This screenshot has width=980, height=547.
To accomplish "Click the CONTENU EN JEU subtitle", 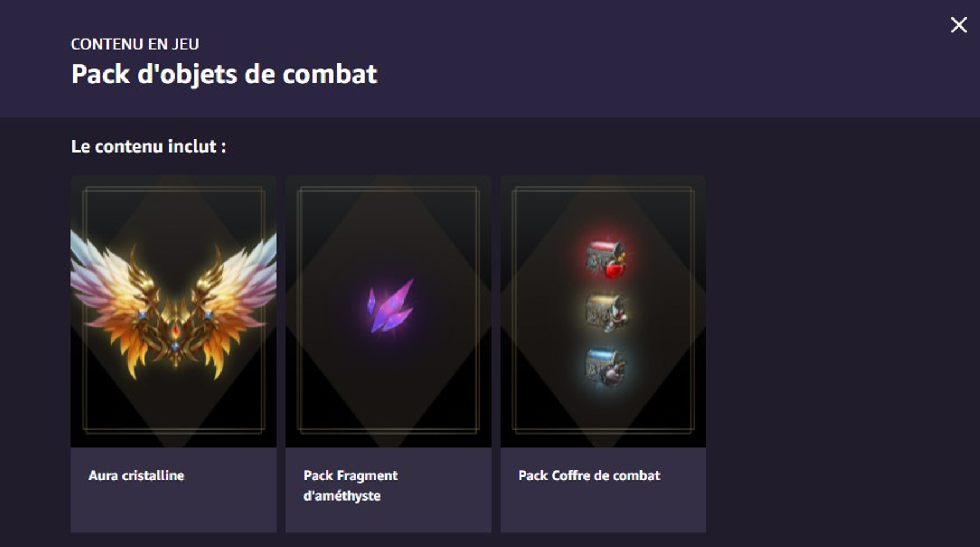I will [x=135, y=44].
